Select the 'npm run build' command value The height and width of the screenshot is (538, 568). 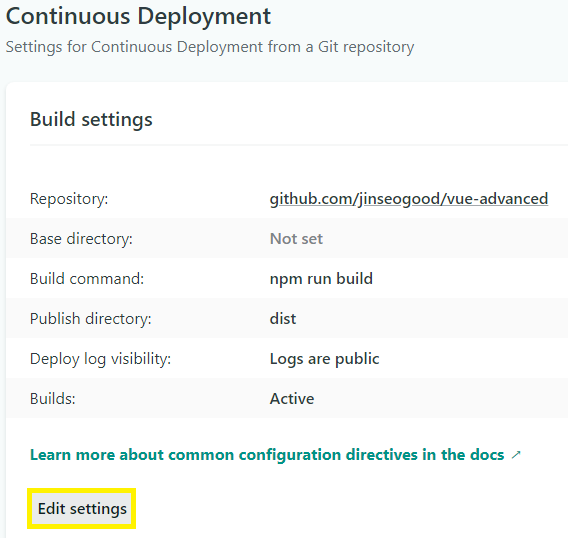click(321, 279)
